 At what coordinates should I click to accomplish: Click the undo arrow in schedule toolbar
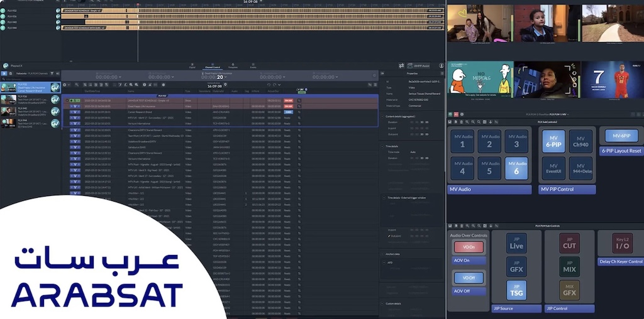(269, 85)
